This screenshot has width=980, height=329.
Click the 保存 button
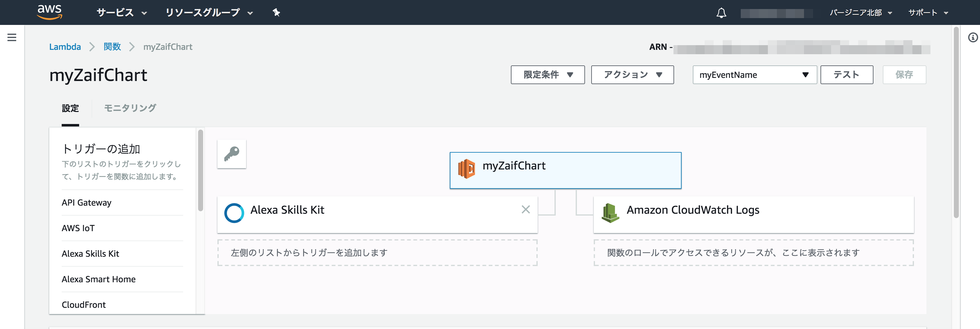pos(904,74)
